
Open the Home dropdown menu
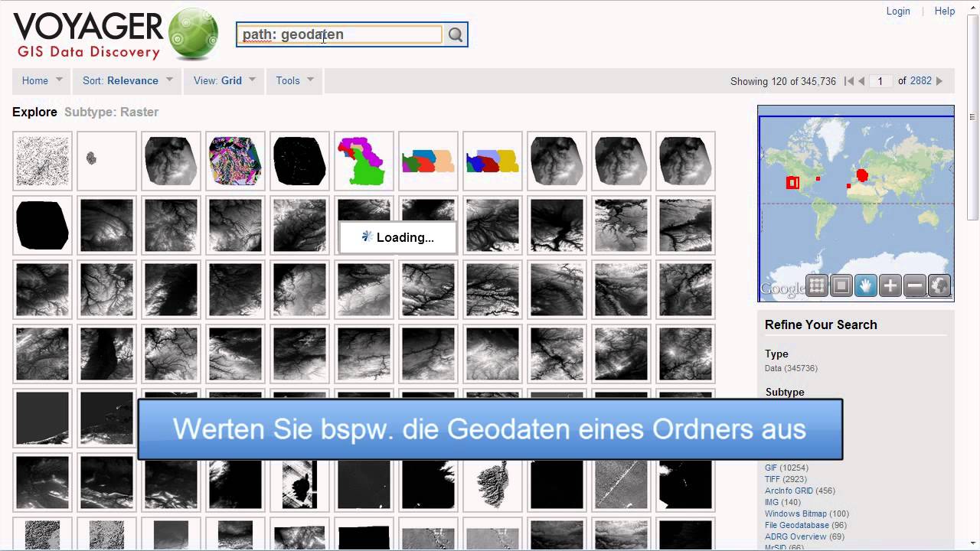click(x=42, y=80)
